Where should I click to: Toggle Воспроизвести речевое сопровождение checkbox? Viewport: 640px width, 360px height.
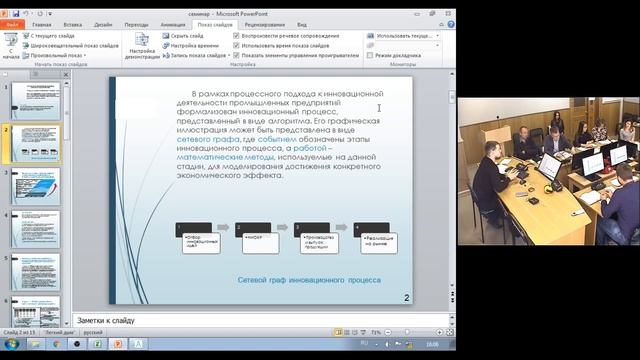(x=236, y=36)
